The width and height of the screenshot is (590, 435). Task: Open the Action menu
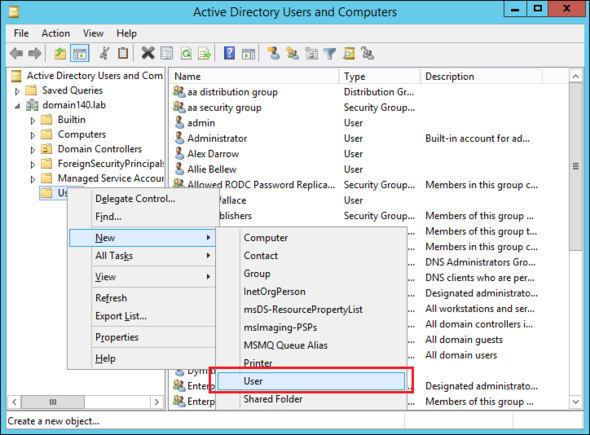pos(56,33)
